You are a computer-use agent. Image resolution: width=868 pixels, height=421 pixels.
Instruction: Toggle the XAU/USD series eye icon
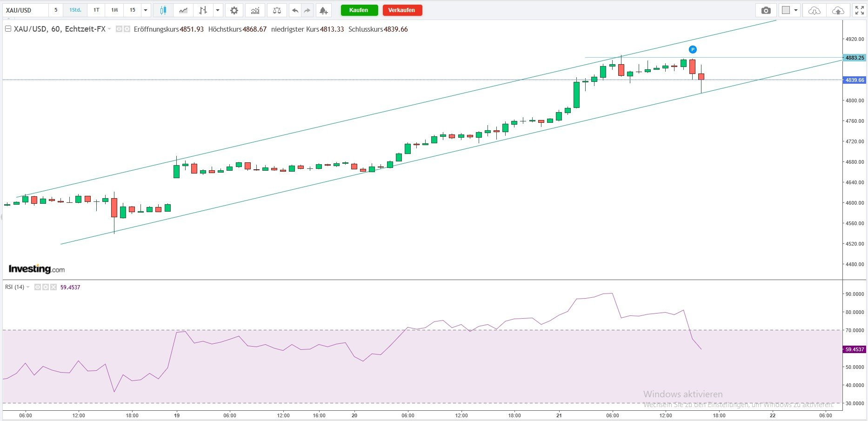[119, 29]
